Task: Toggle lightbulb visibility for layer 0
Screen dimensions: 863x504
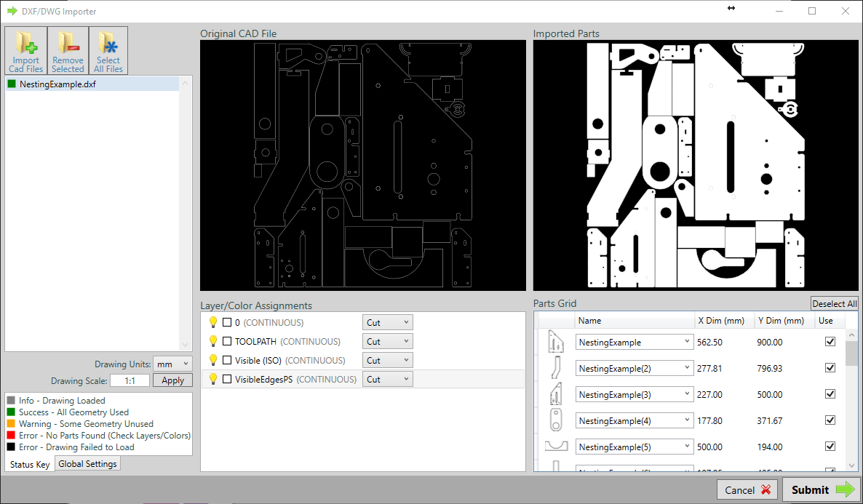Action: point(213,322)
